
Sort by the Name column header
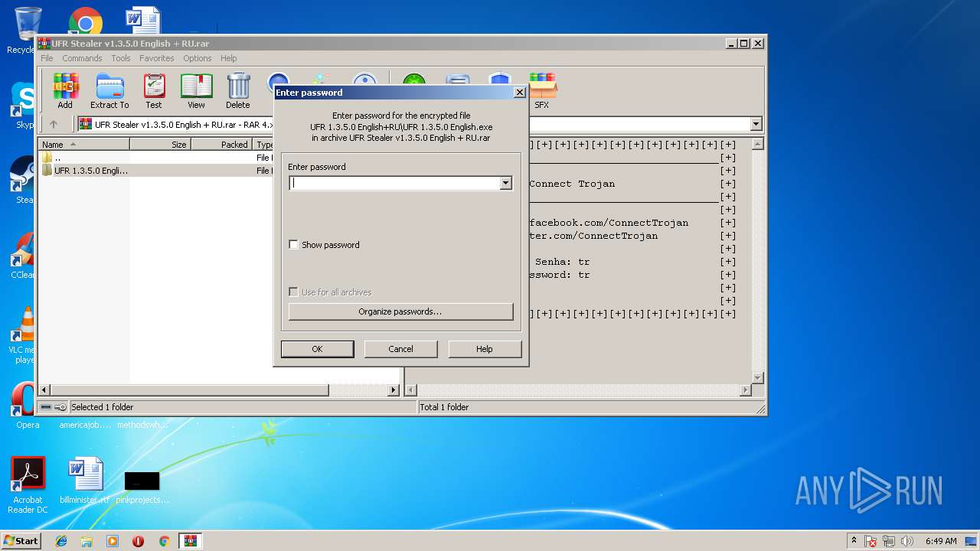(84, 144)
